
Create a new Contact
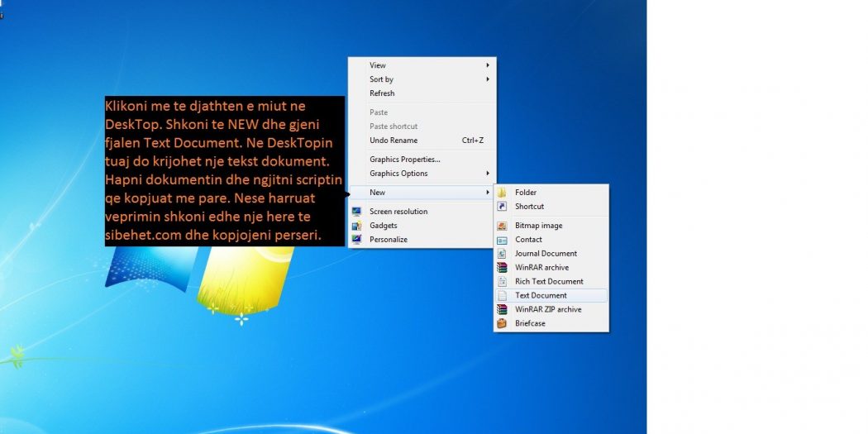point(551,240)
